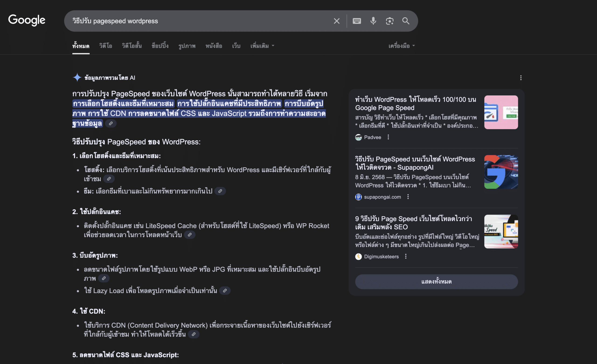Click the magnifying glass search icon

pyautogui.click(x=406, y=21)
